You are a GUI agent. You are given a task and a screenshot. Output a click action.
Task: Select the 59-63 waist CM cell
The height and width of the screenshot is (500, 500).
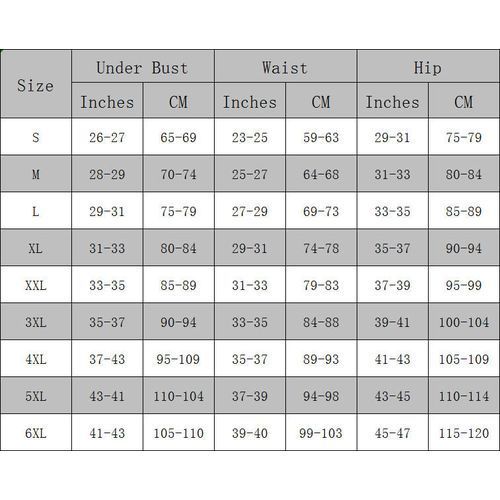(321, 137)
